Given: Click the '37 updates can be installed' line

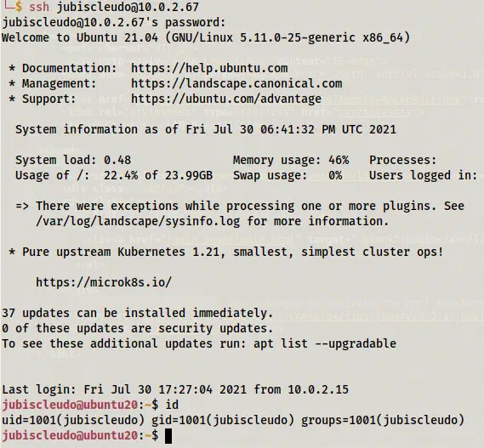Looking at the screenshot, I should (138, 313).
